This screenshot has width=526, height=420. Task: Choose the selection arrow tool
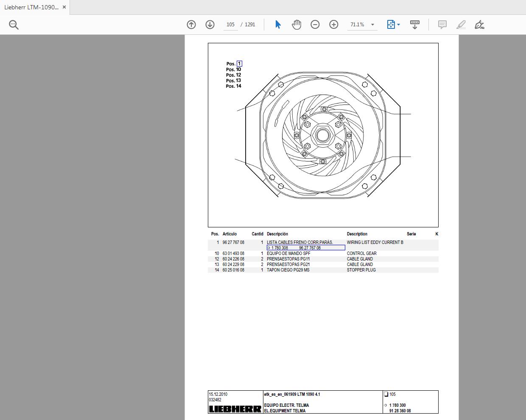[278, 25]
